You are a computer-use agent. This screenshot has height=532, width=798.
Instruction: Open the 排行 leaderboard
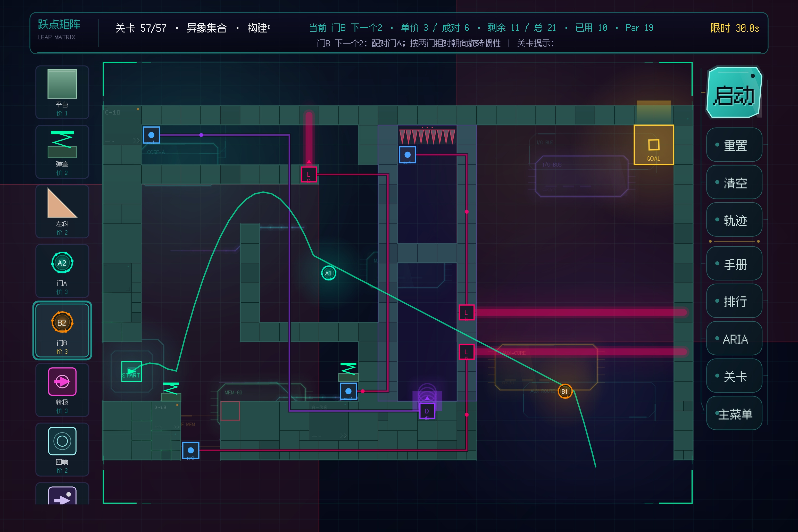tap(735, 301)
